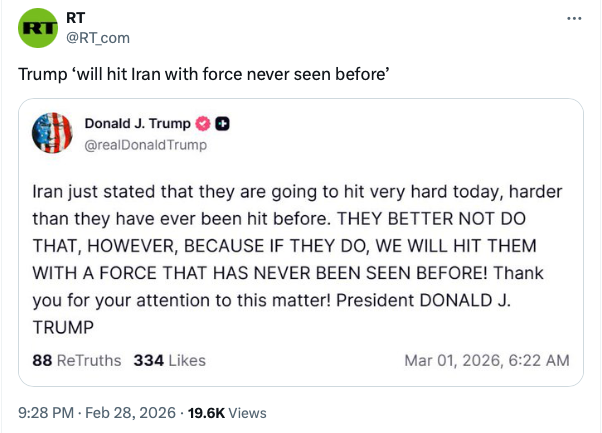Open the more options ellipsis menu
This screenshot has width=602, height=433.
pyautogui.click(x=573, y=19)
